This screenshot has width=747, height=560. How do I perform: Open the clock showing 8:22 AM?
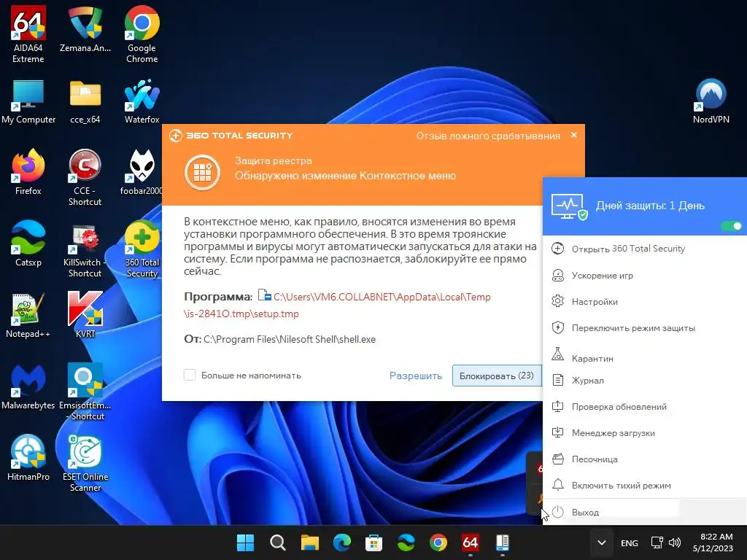713,542
